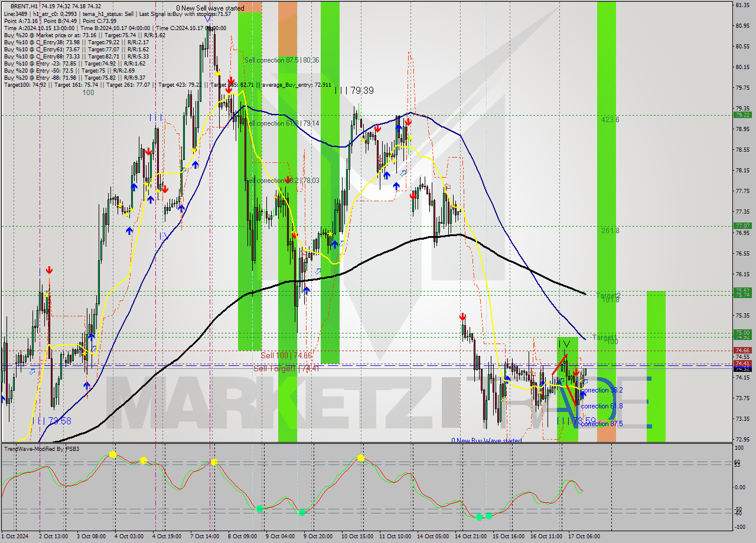This screenshot has width=756, height=543.
Task: Click the 161.8 Fibonacci level label
Action: pos(610,300)
